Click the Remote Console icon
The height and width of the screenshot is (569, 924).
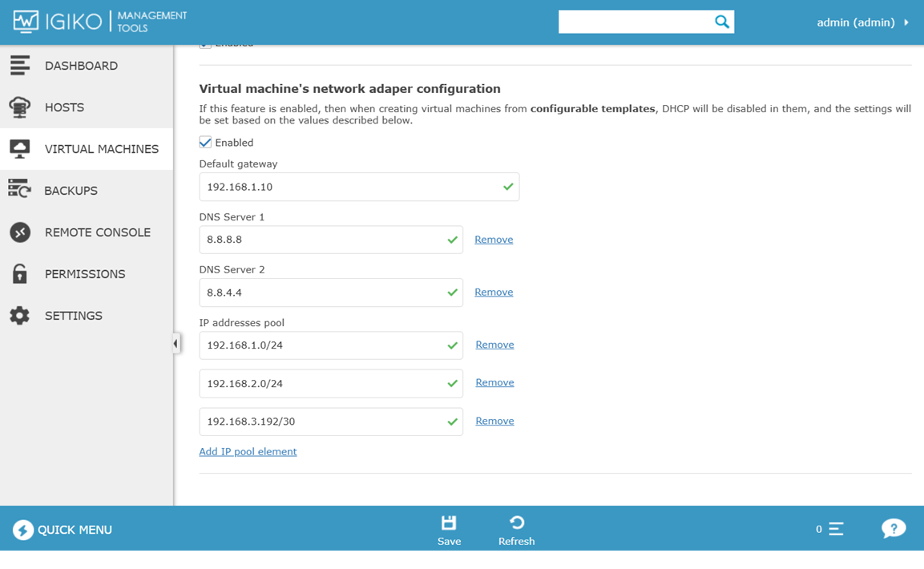[x=20, y=232]
